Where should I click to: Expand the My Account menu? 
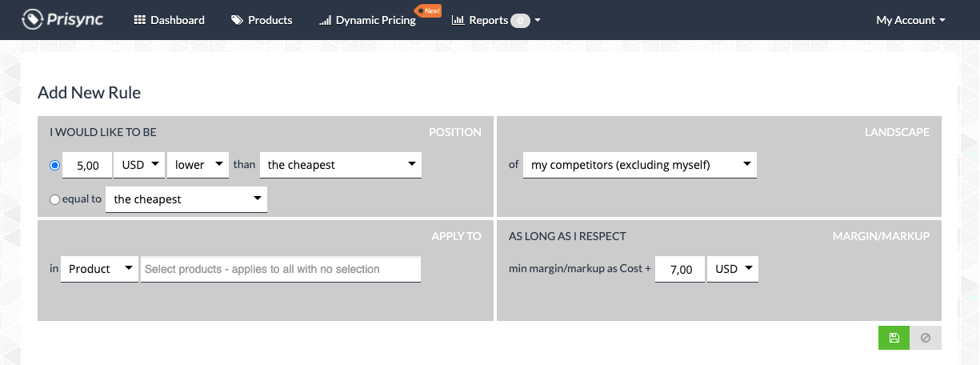pyautogui.click(x=910, y=20)
